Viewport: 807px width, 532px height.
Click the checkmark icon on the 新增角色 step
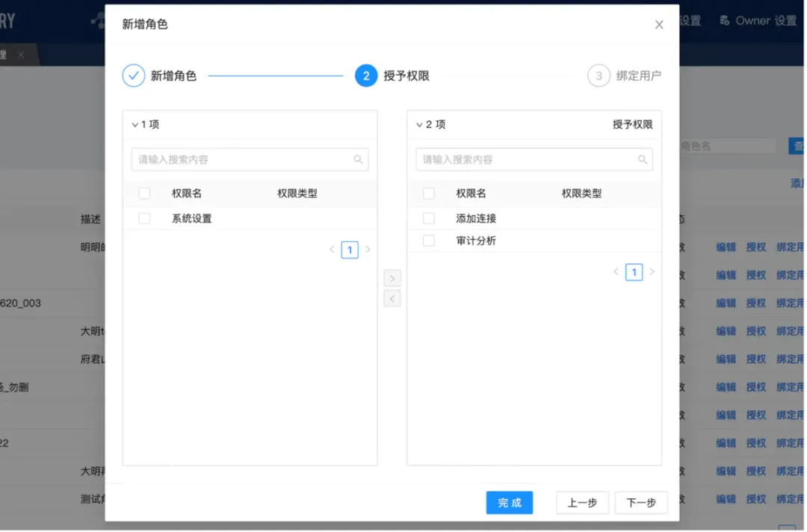point(133,75)
